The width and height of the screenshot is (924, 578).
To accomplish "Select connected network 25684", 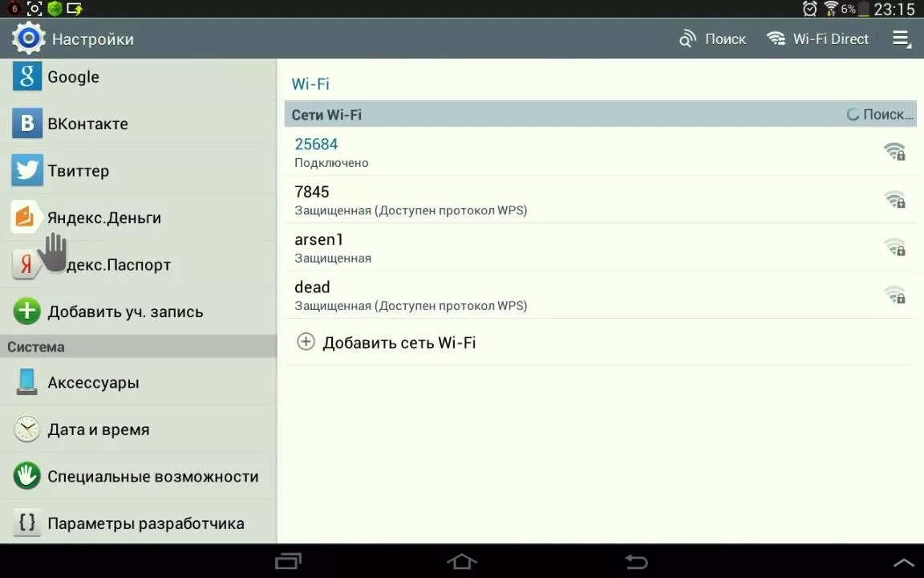I will (601, 152).
